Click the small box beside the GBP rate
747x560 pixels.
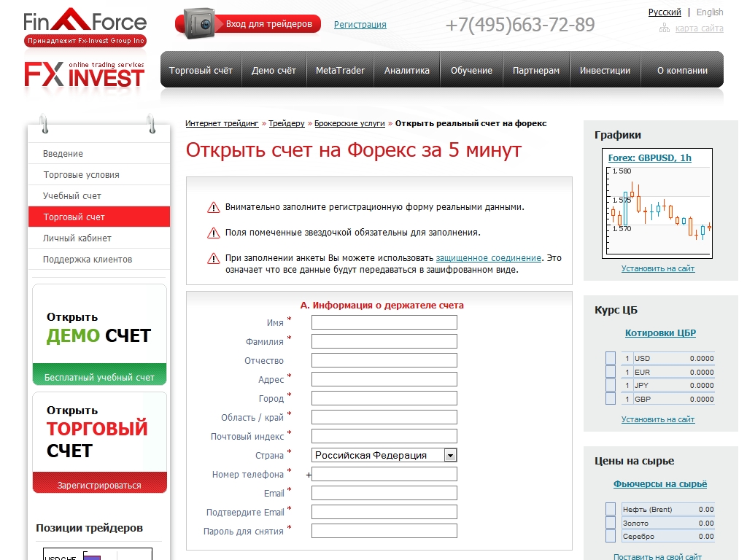click(x=611, y=399)
